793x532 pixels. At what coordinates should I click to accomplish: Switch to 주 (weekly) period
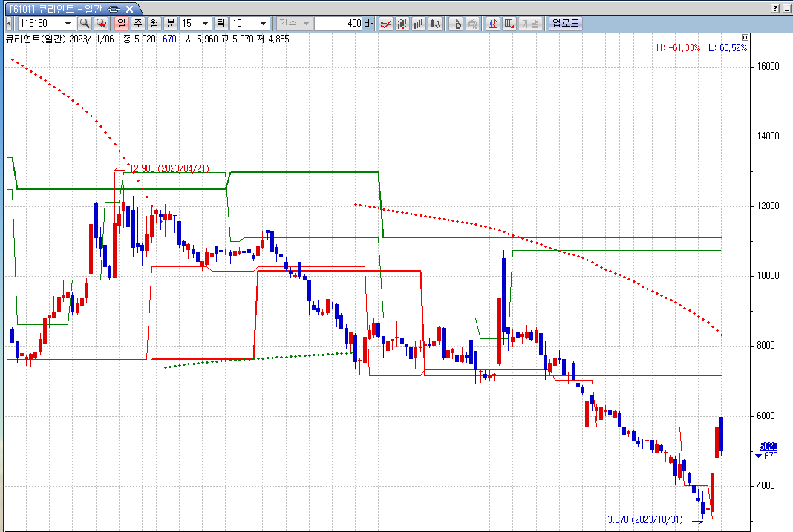[x=137, y=24]
